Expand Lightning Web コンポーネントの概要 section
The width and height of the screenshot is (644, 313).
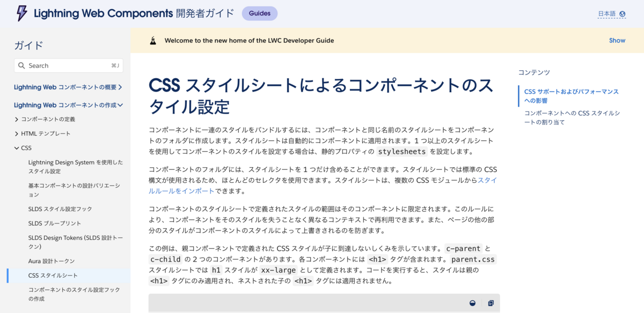click(x=68, y=87)
